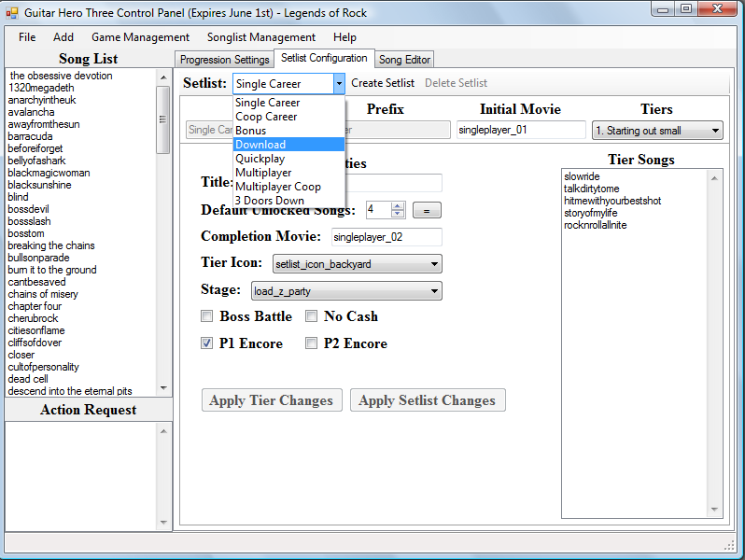Click Delete Setlist
The image size is (745, 560).
456,83
